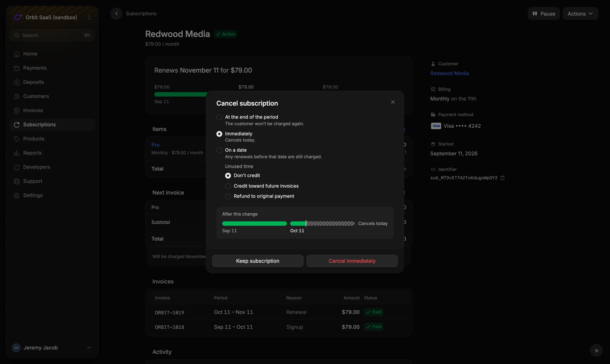Open the Redwood Media customer link
This screenshot has height=364, width=610.
click(x=450, y=73)
